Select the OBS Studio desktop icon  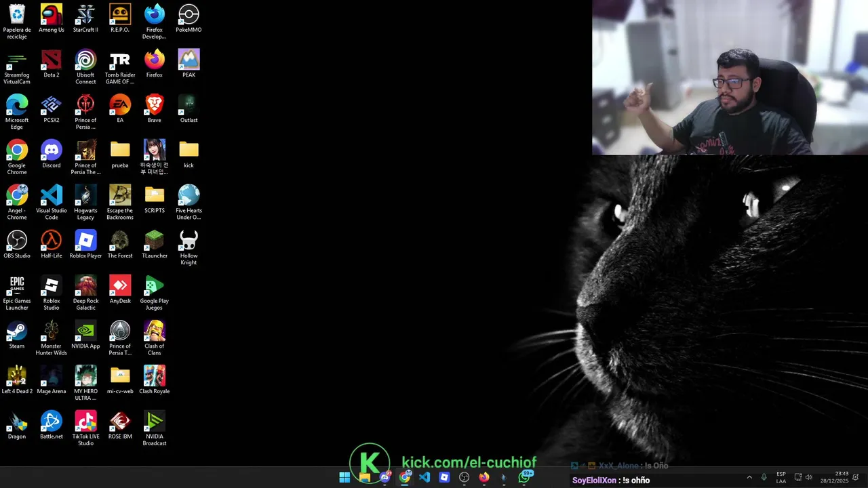pos(17,244)
